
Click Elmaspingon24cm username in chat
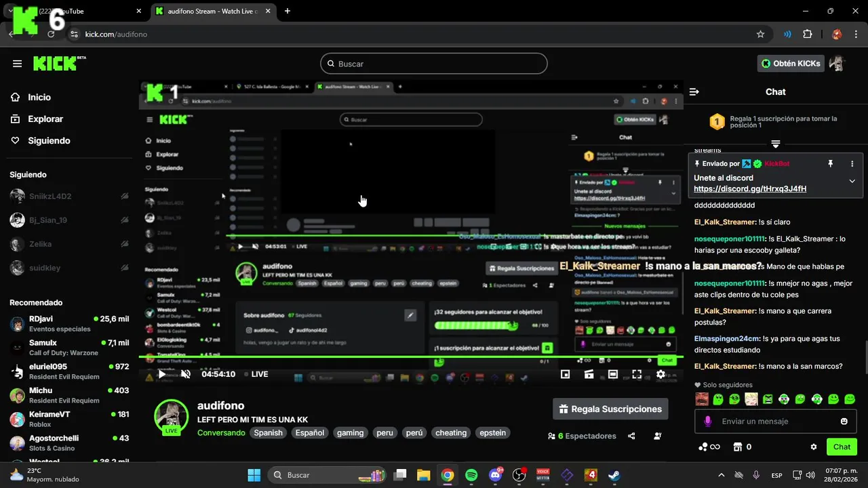pyautogui.click(x=727, y=339)
